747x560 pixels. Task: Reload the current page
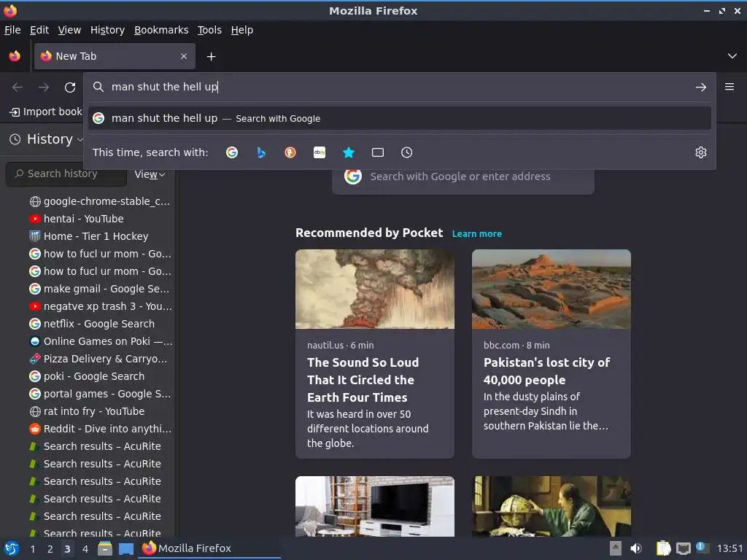(x=70, y=87)
